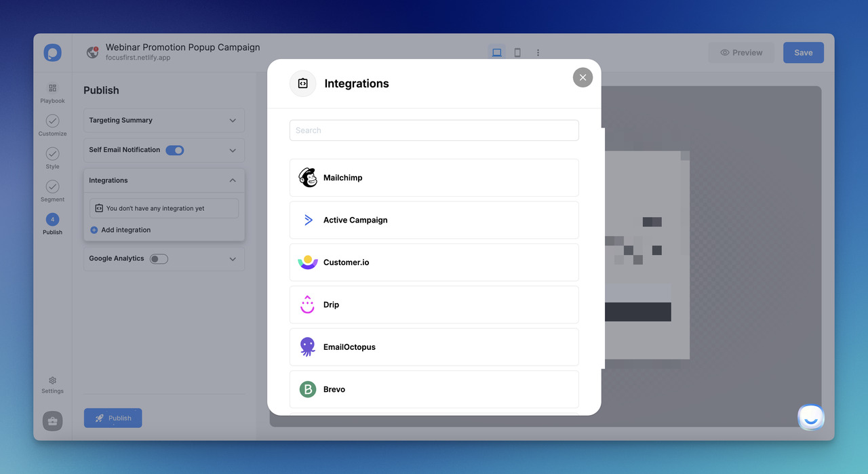Open the Playbook sidebar icon
The height and width of the screenshot is (474, 868).
[x=52, y=93]
